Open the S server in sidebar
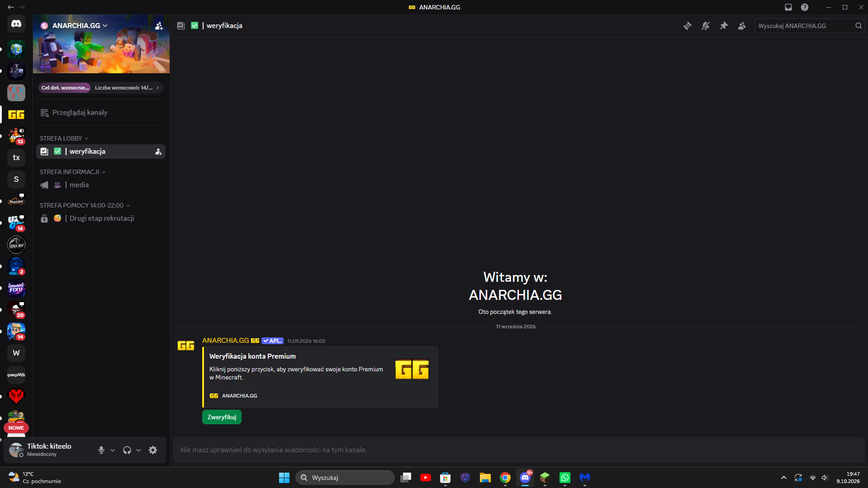 click(x=16, y=179)
